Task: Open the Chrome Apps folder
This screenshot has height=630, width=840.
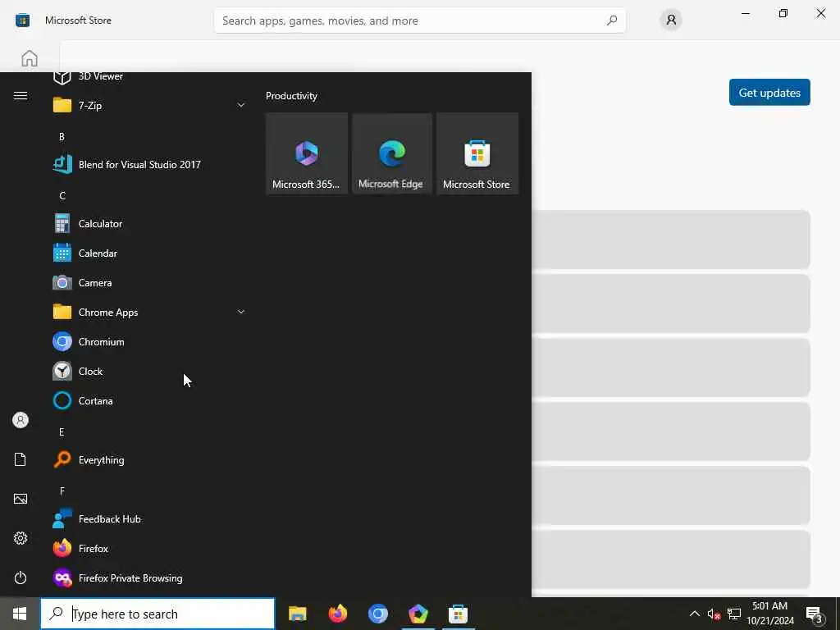Action: pyautogui.click(x=149, y=312)
